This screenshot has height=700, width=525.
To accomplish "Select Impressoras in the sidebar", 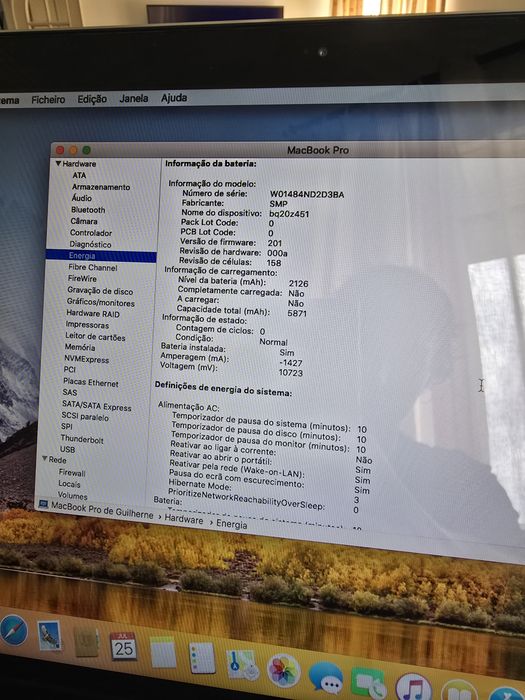I will coord(87,325).
